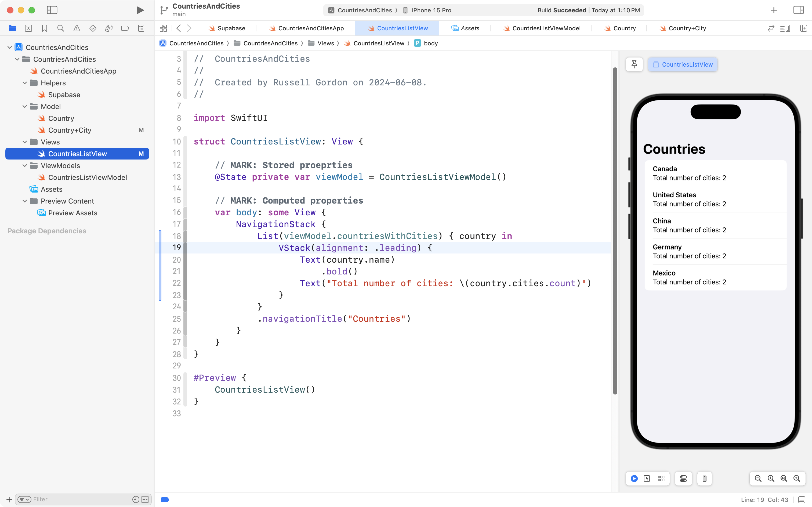The width and height of the screenshot is (812, 507).
Task: Click the editor vertical scrollbar
Action: click(615, 231)
